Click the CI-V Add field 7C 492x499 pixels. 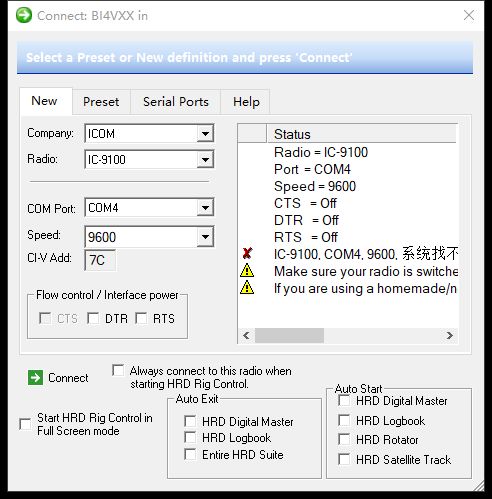(x=100, y=260)
